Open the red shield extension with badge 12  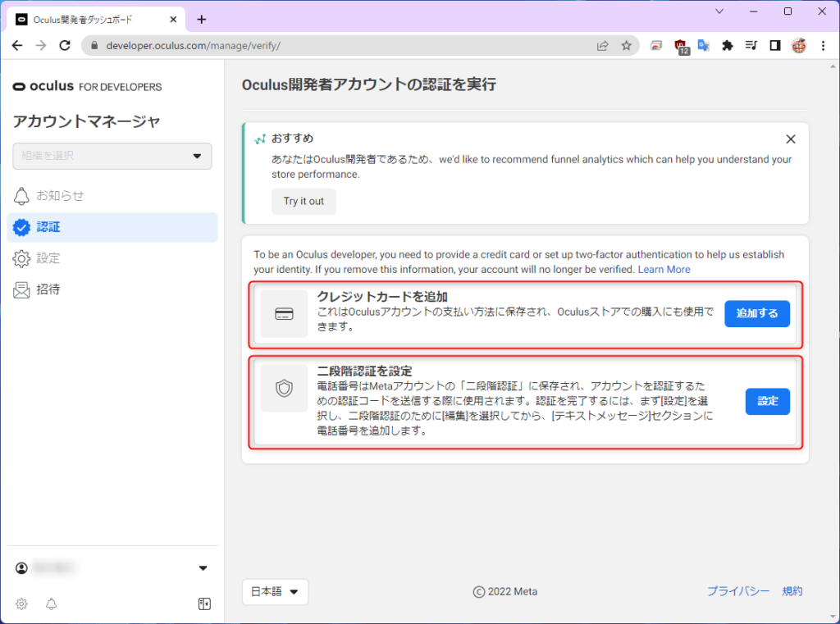[x=681, y=47]
